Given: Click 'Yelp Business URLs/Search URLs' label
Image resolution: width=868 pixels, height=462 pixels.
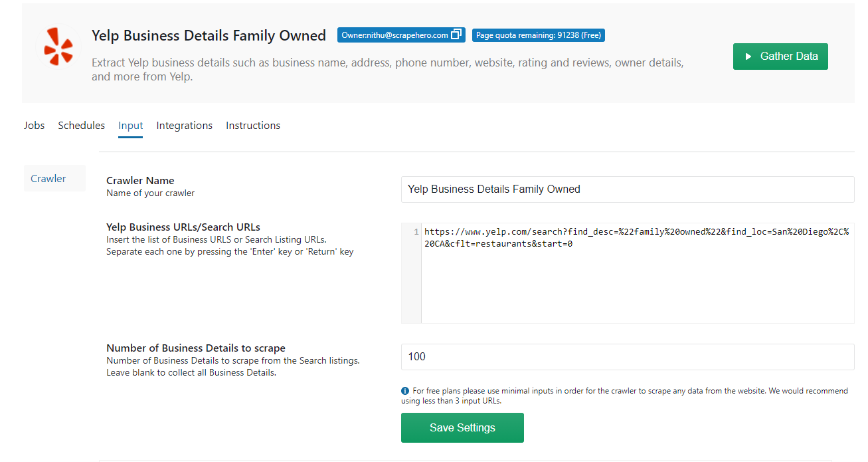Looking at the screenshot, I should pyautogui.click(x=183, y=227).
